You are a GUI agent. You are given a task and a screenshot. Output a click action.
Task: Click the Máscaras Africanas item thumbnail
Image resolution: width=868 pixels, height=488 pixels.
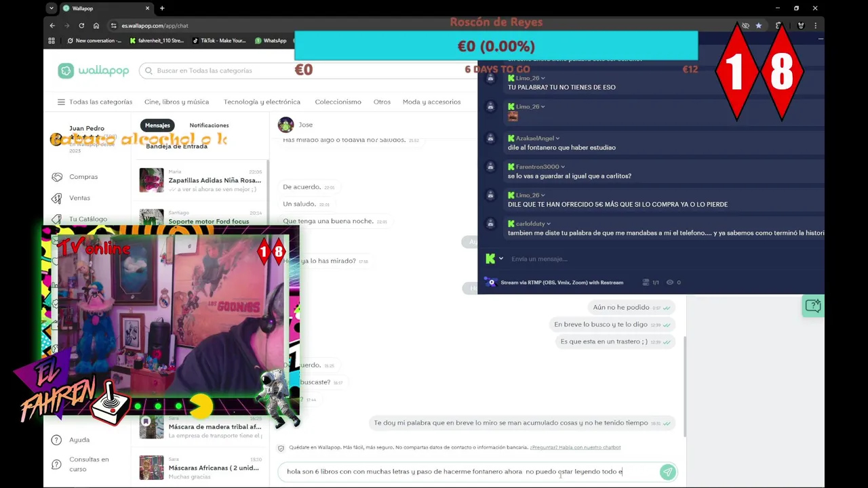[x=151, y=468]
